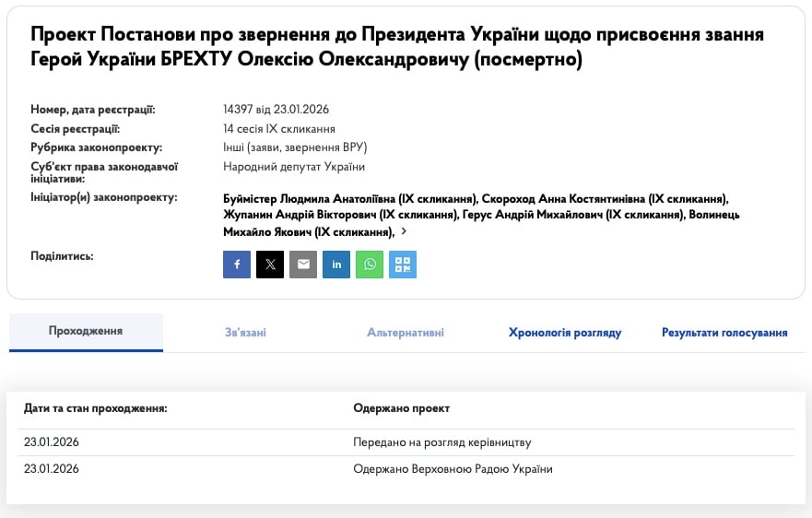Screen dimensions: 812x518
Task: Select the text 14 сесія IX скликання
Action: 279,128
